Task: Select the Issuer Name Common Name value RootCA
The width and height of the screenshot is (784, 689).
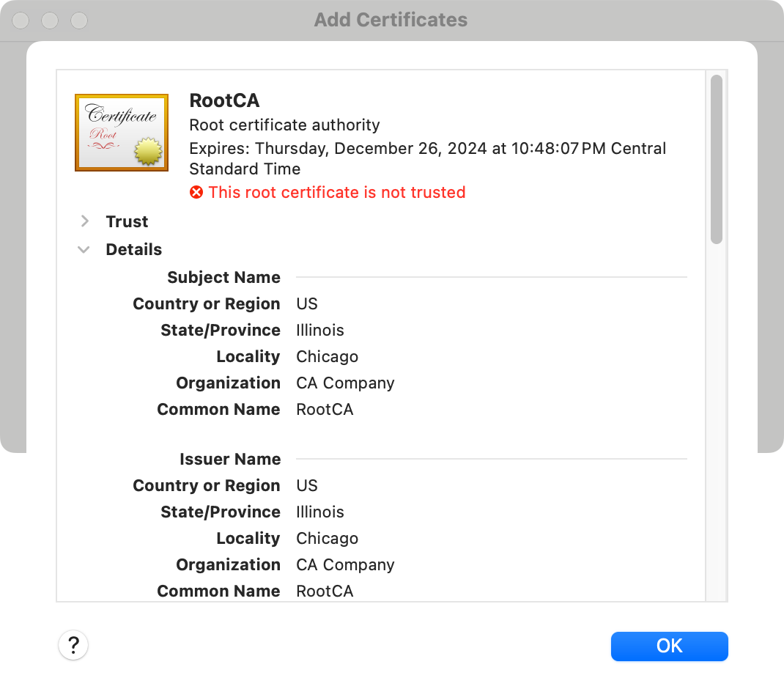Action: (325, 592)
